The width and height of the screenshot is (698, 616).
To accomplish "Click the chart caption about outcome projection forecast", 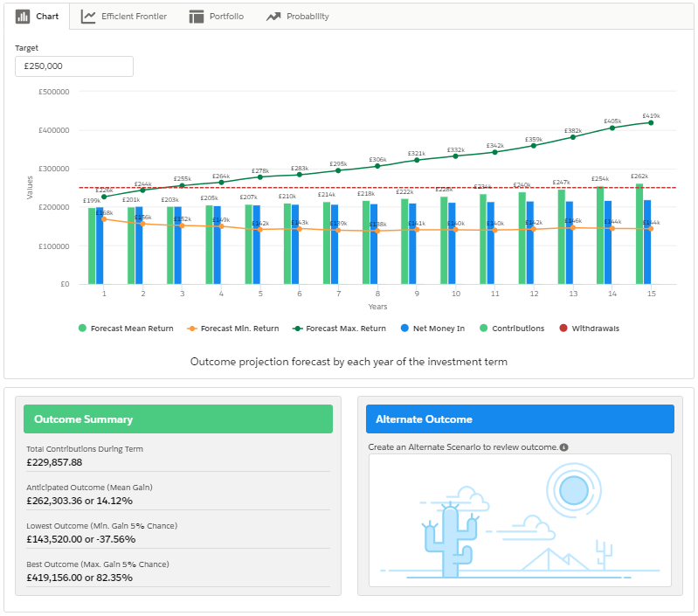I will [349, 362].
